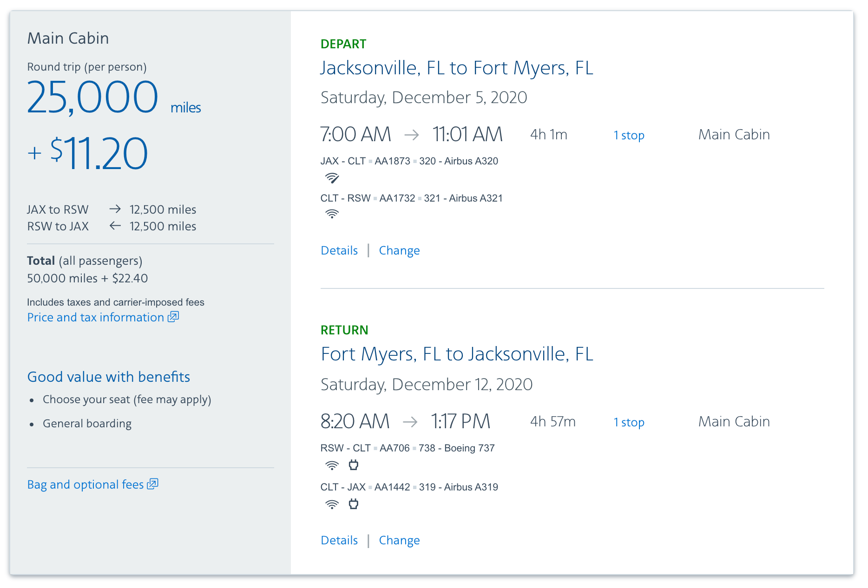868x588 pixels.
Task: Click Wi-Fi icon under JAX - CLT flight
Action: [x=332, y=178]
